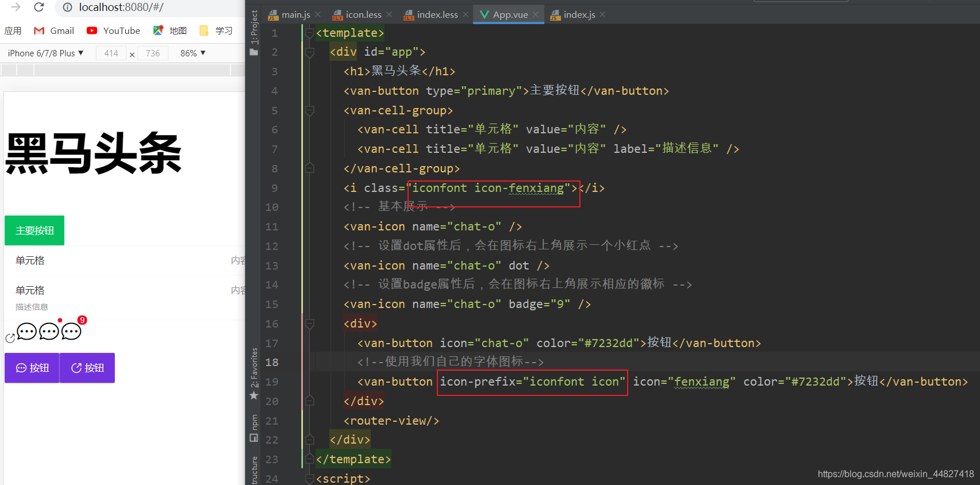Open 应用 apps shortcut
Screen dimensions: 980x485
(x=13, y=31)
